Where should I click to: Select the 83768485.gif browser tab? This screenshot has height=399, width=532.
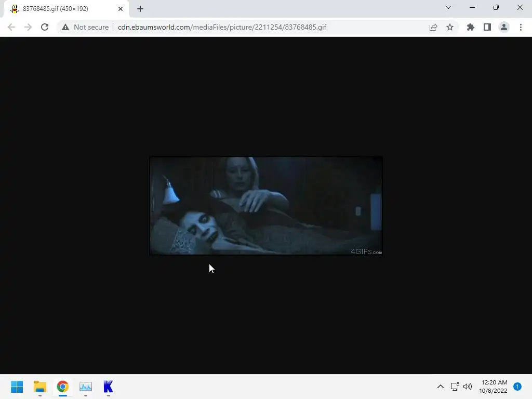[66, 9]
